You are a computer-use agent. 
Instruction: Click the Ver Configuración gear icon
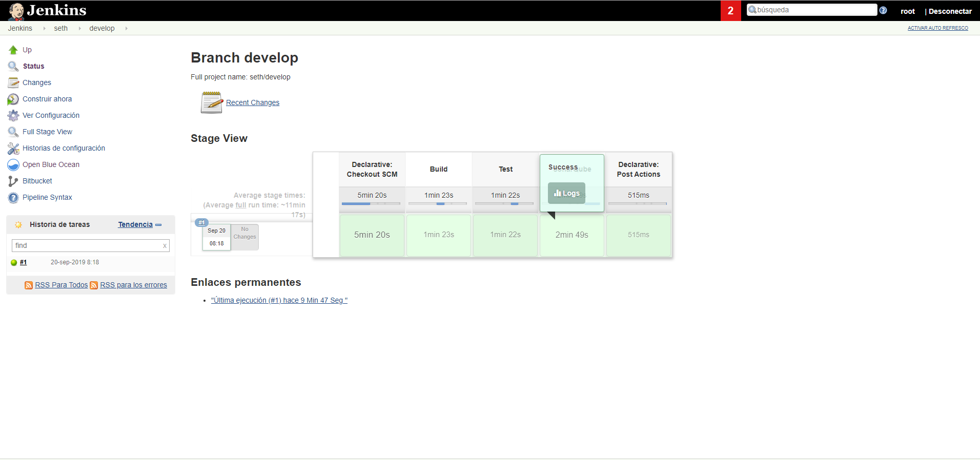click(13, 115)
